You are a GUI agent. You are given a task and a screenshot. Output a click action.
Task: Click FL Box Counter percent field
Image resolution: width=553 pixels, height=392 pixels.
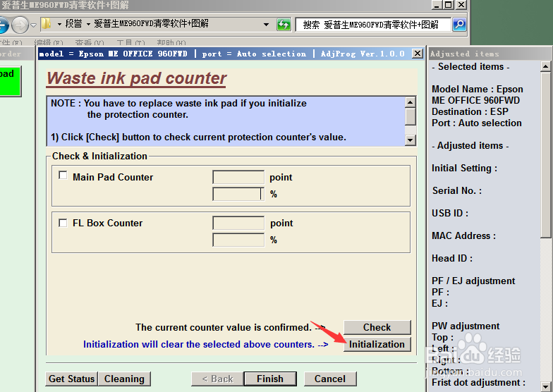[x=238, y=240]
